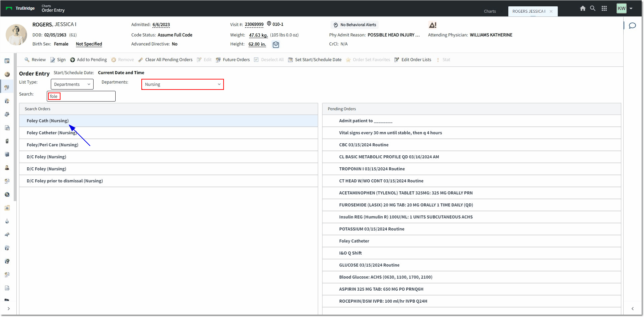Click the greyed Edit toolbar item

pos(204,60)
